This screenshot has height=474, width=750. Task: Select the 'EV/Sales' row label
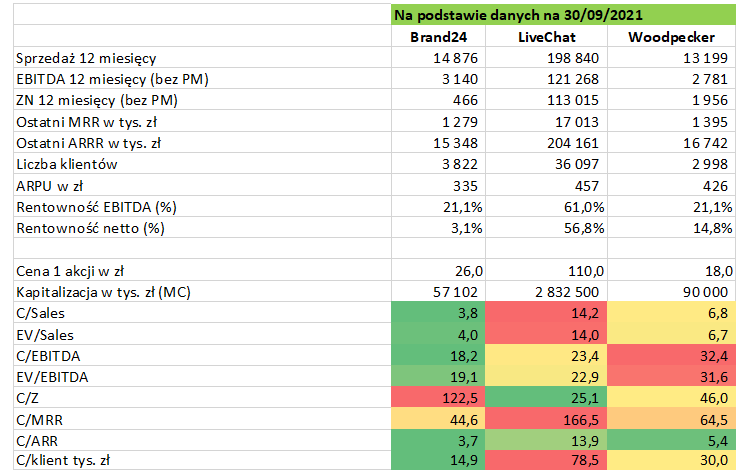[45, 335]
